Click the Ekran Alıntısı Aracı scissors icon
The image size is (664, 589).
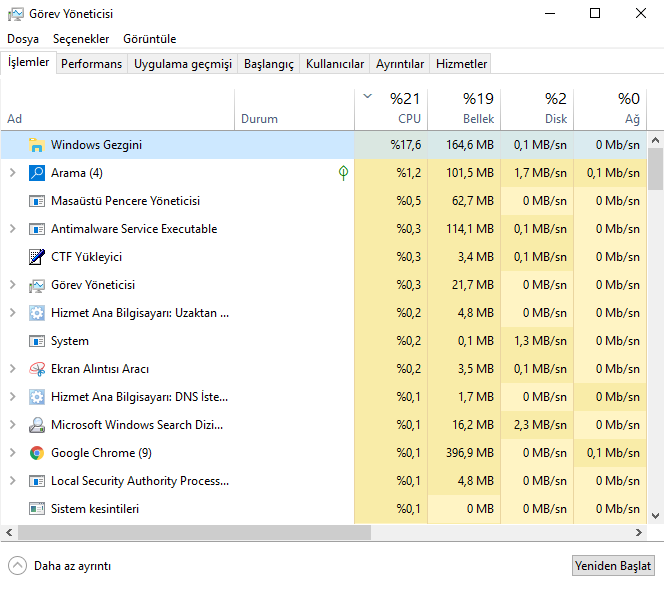point(37,369)
